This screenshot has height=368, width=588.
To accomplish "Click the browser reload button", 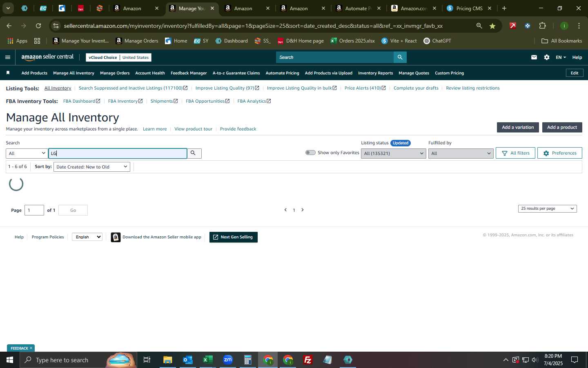I will (x=38, y=26).
